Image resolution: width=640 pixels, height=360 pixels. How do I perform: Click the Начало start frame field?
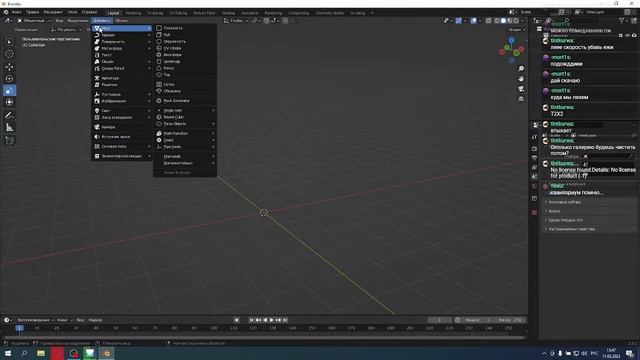(x=477, y=320)
